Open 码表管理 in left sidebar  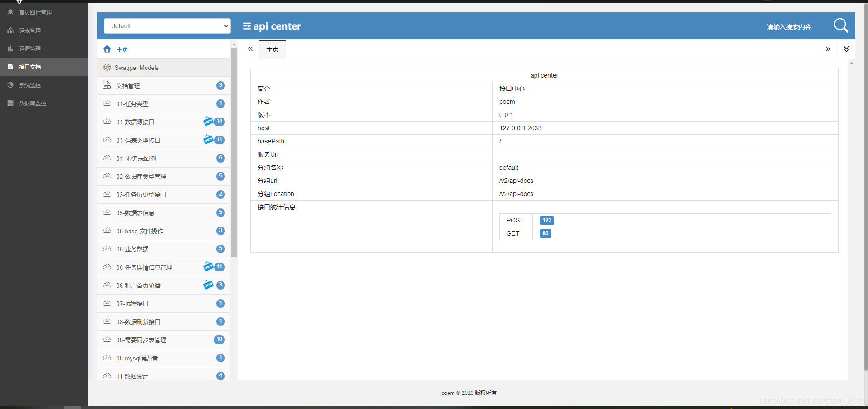44,30
